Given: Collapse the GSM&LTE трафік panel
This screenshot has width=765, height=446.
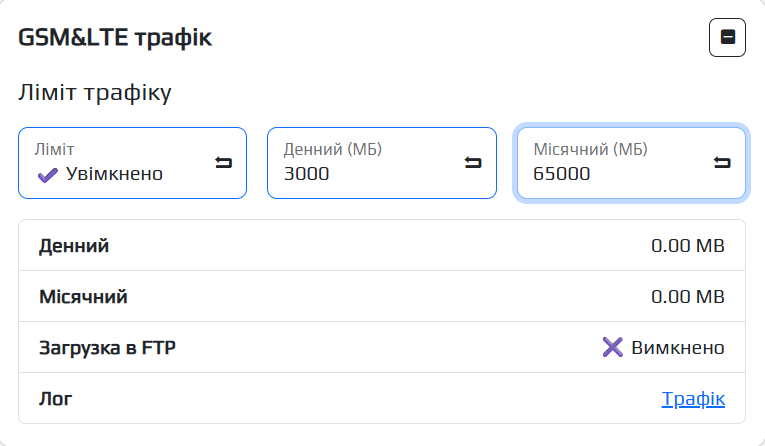Looking at the screenshot, I should coord(727,38).
